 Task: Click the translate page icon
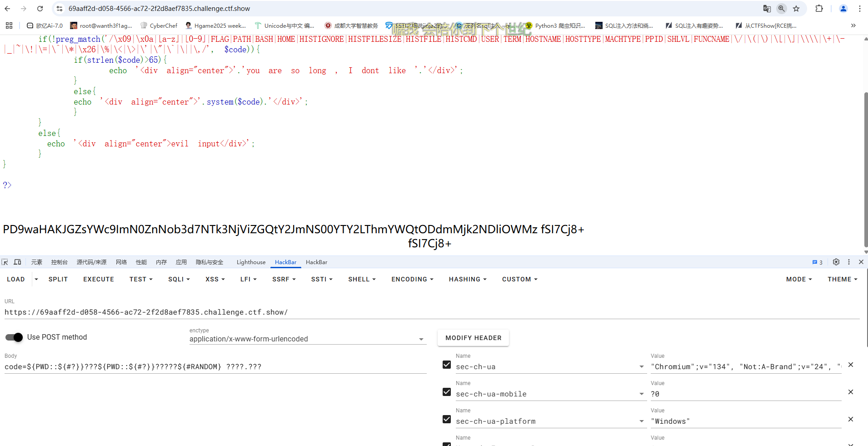[767, 9]
